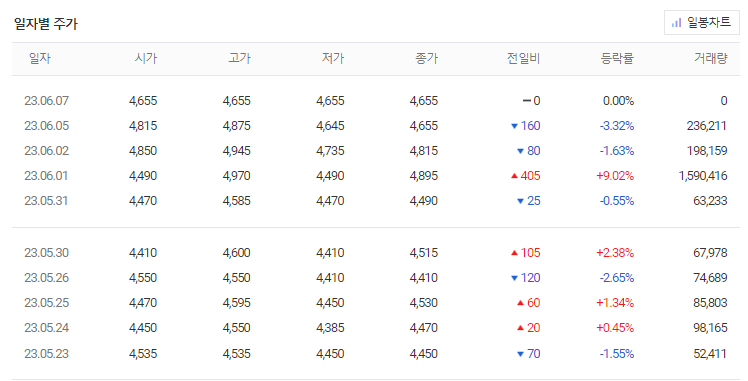The width and height of the screenshot is (748, 381).
Task: Click the 등락률 column header
Action: [x=617, y=59]
